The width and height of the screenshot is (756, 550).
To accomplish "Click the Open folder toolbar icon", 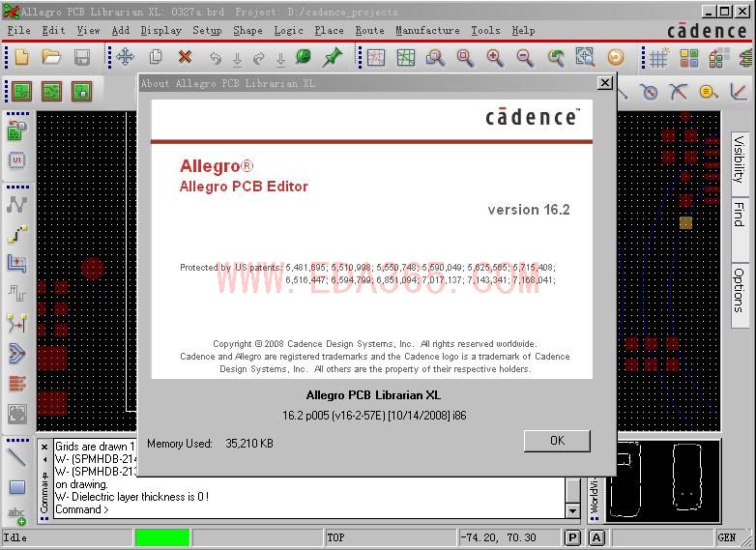I will pos(51,57).
